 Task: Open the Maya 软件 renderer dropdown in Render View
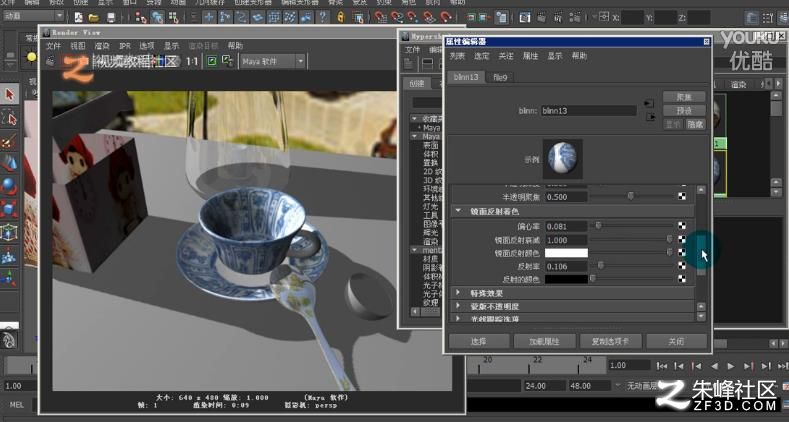[272, 62]
